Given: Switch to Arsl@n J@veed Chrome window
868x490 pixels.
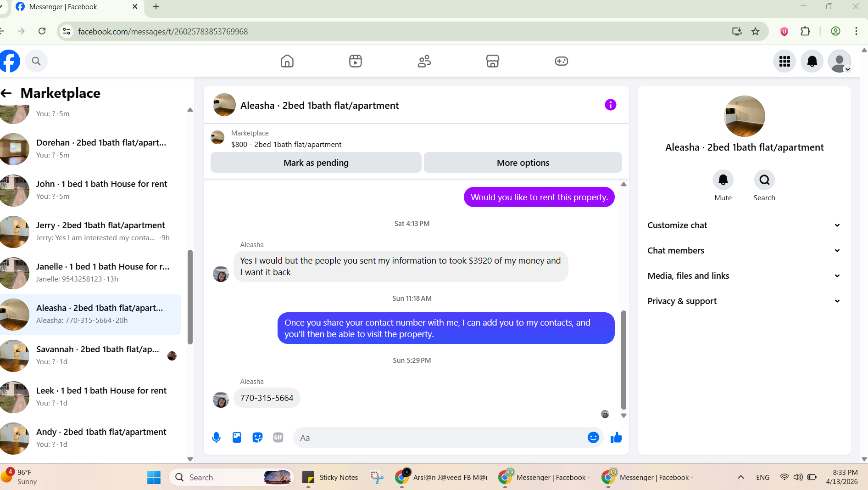Looking at the screenshot, I should [x=441, y=478].
